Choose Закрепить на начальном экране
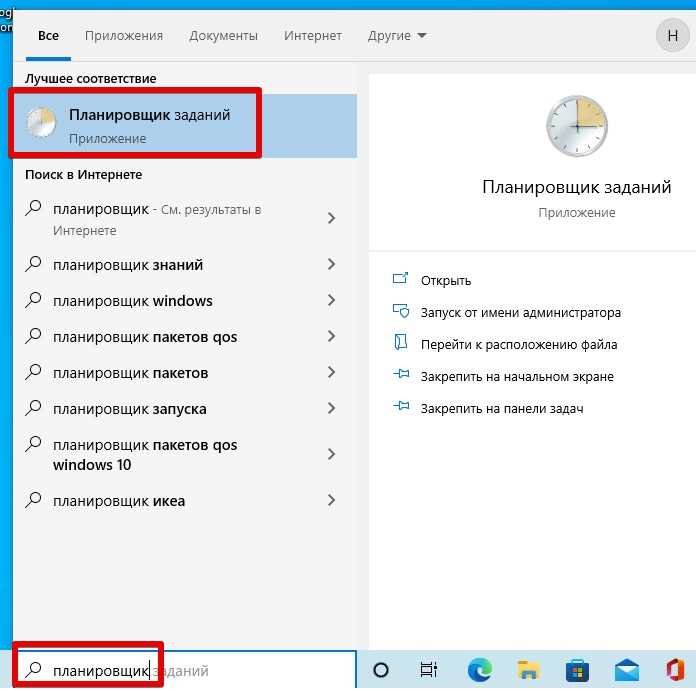This screenshot has height=691, width=696. 517,376
